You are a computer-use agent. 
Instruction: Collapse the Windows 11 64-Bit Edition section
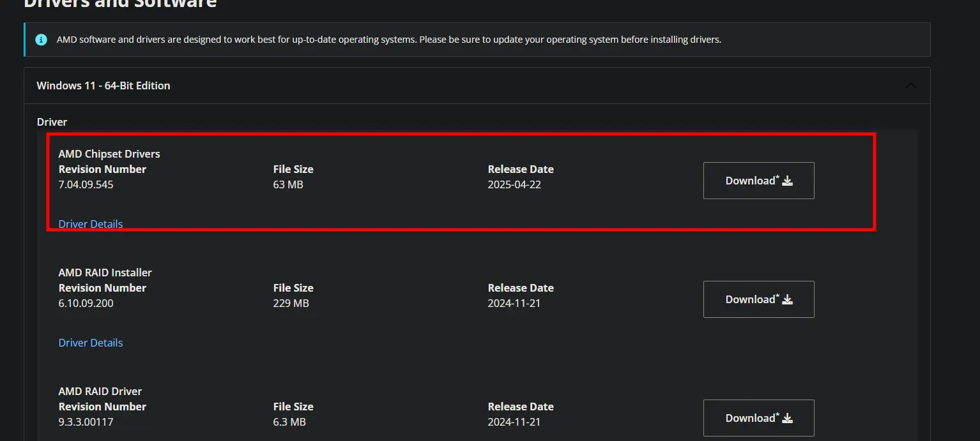pos(911,86)
